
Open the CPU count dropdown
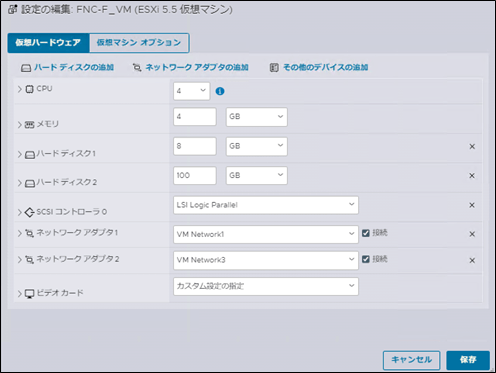192,91
